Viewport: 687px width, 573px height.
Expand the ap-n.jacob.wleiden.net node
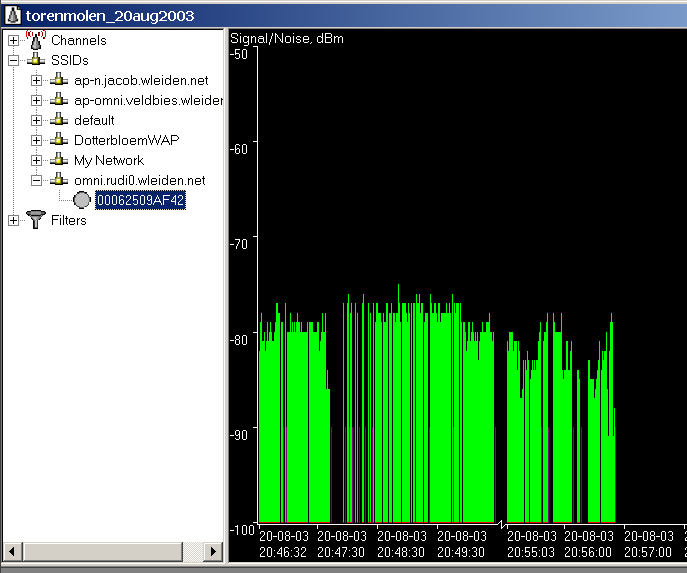pos(37,80)
